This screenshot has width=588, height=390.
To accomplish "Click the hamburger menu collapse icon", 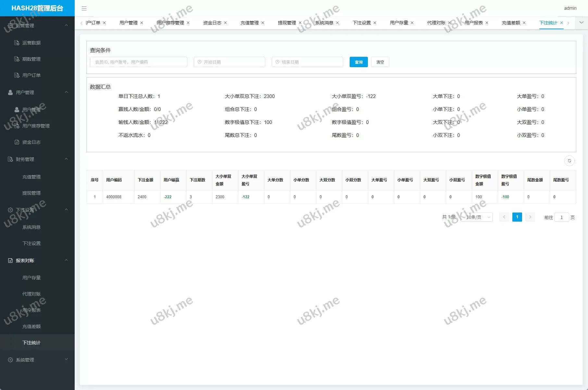I will (x=84, y=8).
